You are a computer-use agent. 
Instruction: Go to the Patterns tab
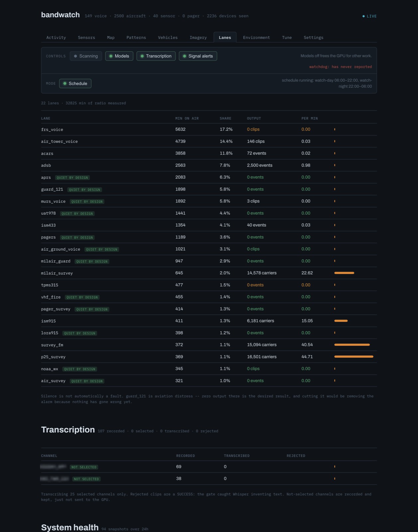click(x=136, y=37)
